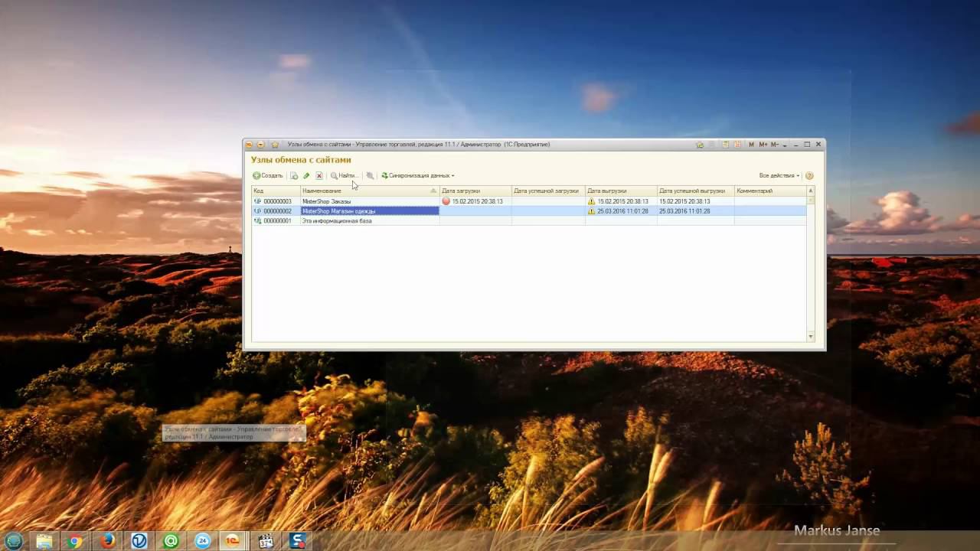The height and width of the screenshot is (551, 980).
Task: Copy the selected node with the copy icon
Action: pos(294,175)
